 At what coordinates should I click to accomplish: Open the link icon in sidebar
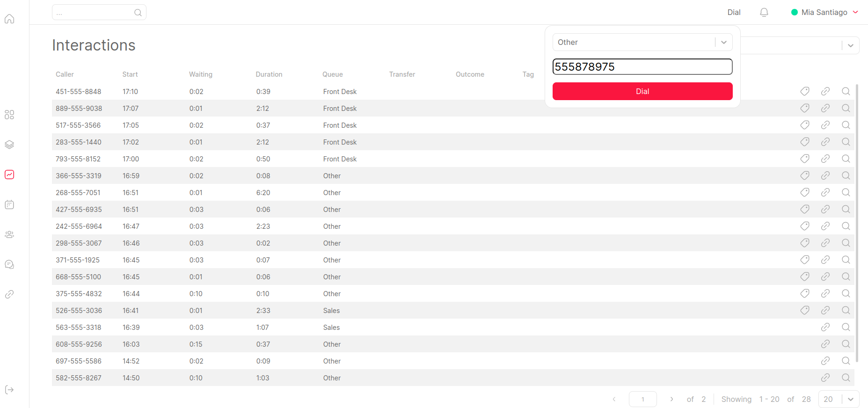pyautogui.click(x=9, y=294)
